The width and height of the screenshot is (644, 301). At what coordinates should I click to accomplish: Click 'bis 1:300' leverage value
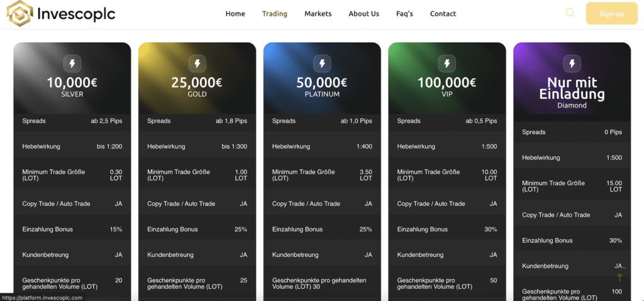point(235,146)
